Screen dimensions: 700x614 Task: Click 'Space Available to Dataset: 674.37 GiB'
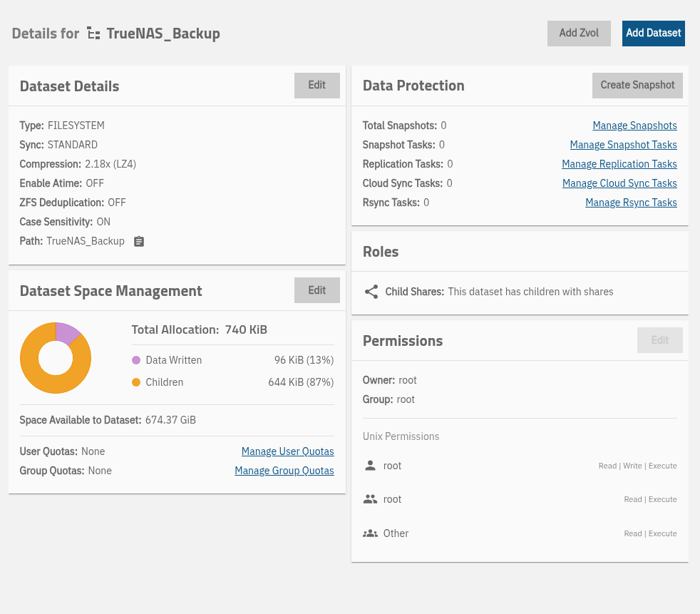coord(108,420)
